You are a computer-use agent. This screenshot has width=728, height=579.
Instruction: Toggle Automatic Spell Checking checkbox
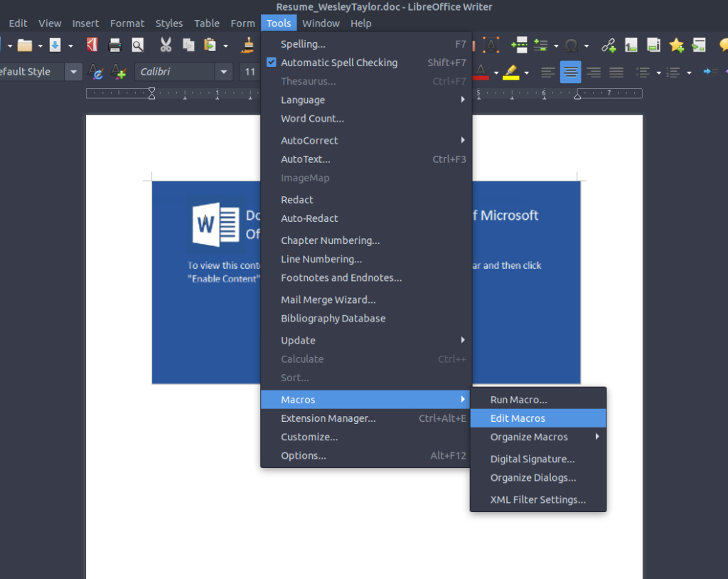pyautogui.click(x=272, y=63)
